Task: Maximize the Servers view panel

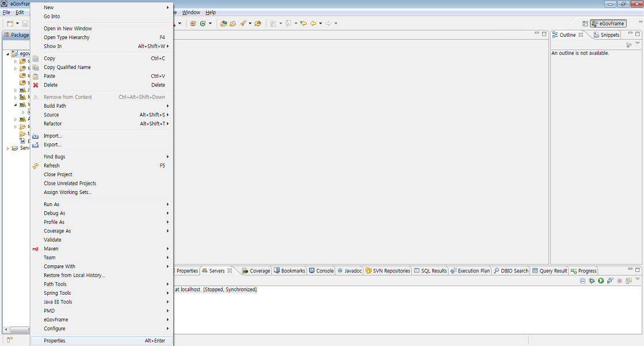Action: pyautogui.click(x=637, y=270)
